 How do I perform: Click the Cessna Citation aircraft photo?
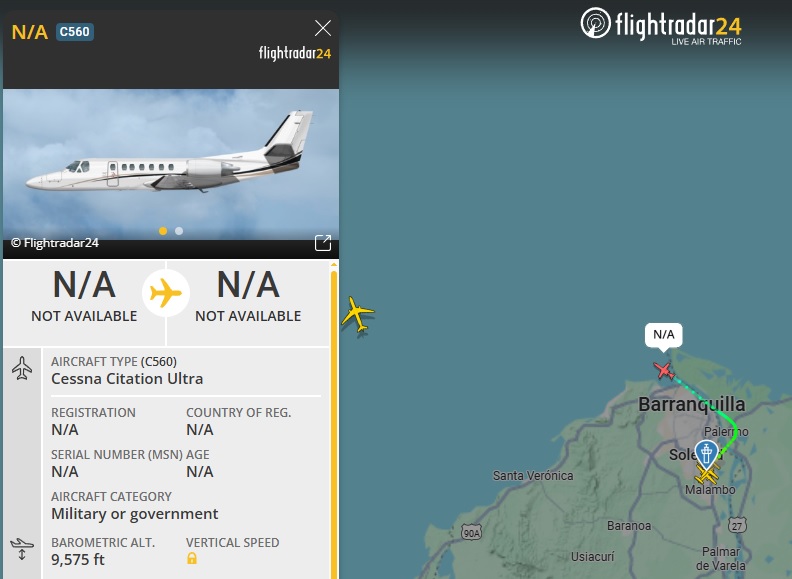tap(171, 164)
